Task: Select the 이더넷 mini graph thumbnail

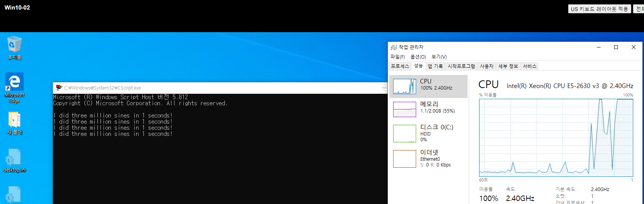Action: pos(405,159)
